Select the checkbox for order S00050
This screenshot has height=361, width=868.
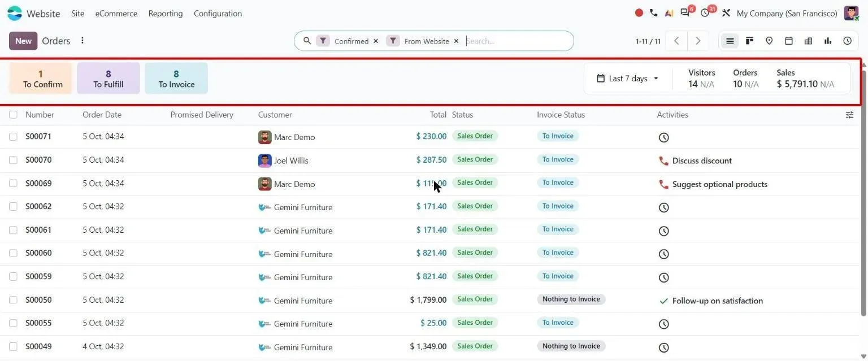13,300
